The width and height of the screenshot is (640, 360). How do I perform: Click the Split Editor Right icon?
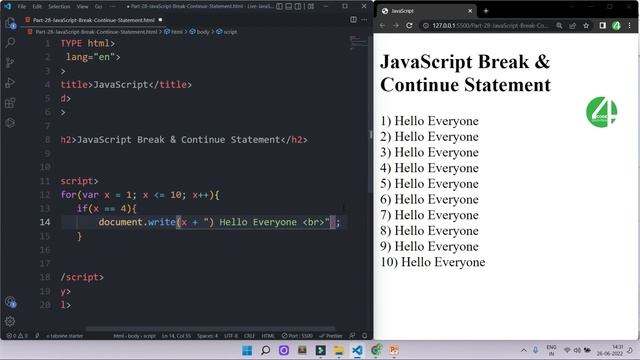coord(353,20)
